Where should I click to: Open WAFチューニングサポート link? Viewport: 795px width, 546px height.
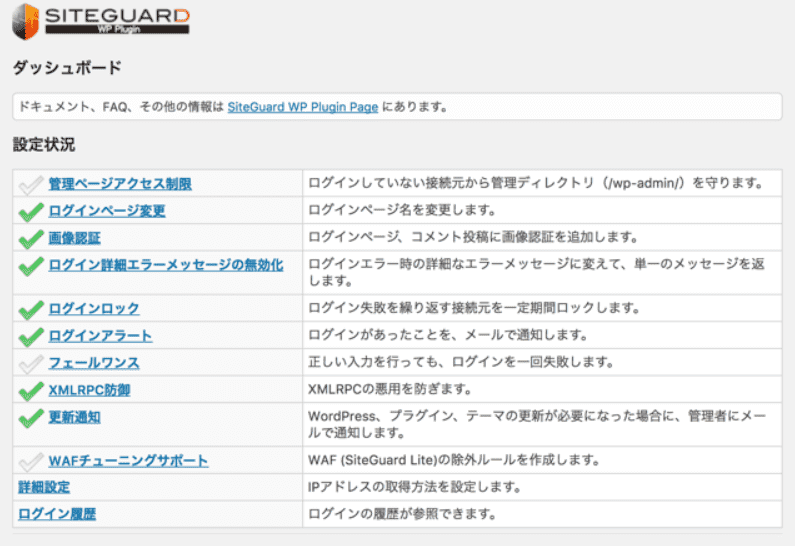(128, 460)
